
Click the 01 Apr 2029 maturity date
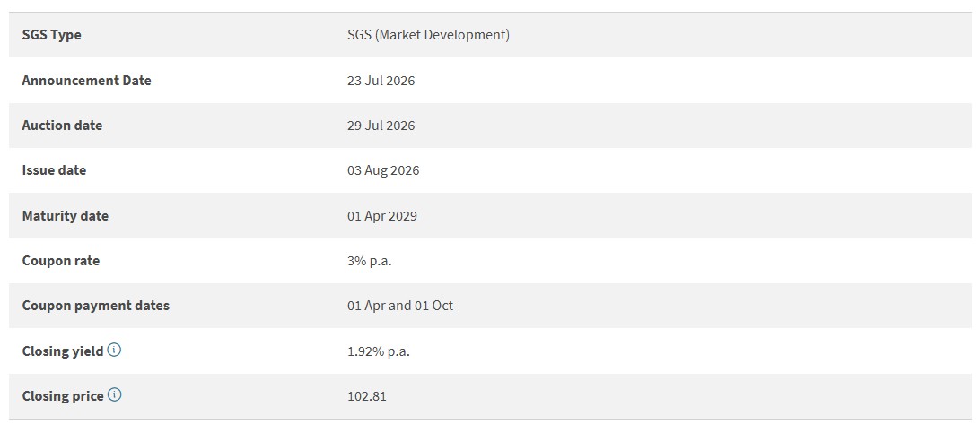click(382, 216)
